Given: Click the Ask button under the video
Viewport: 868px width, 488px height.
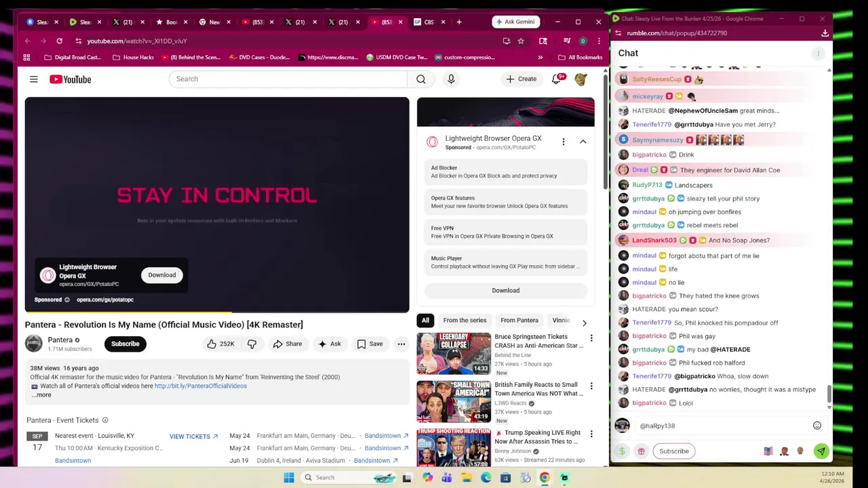Looking at the screenshot, I should click(x=330, y=344).
